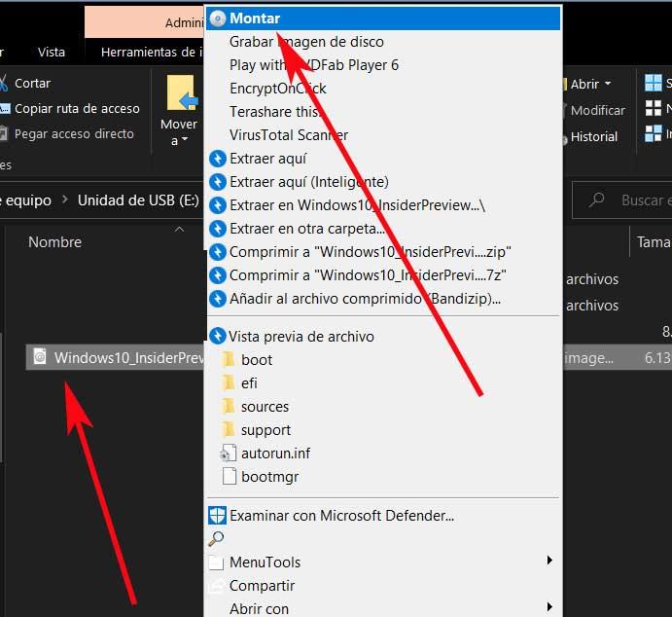The image size is (672, 617).
Task: Expand the MenuTools submenu arrow
Action: coord(549,561)
